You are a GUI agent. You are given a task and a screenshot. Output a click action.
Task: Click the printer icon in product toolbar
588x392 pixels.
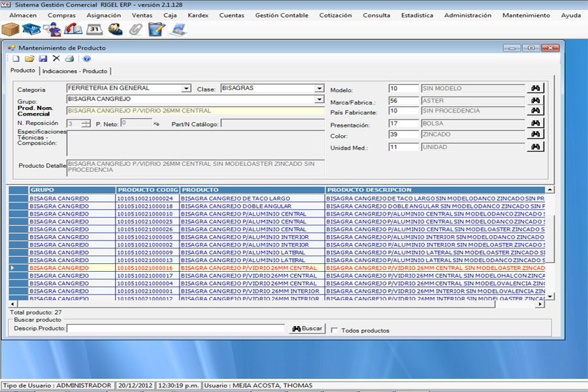(69, 59)
